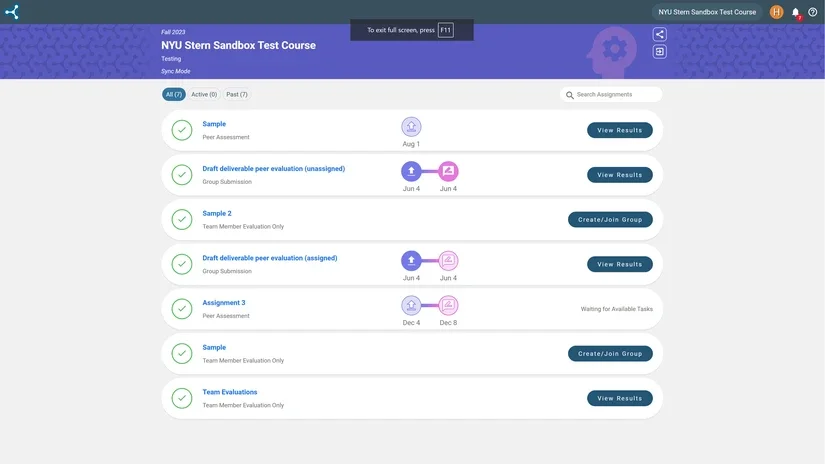Open the NYU Stern Sandbox Test Course selector
The image size is (825, 464).
point(707,12)
